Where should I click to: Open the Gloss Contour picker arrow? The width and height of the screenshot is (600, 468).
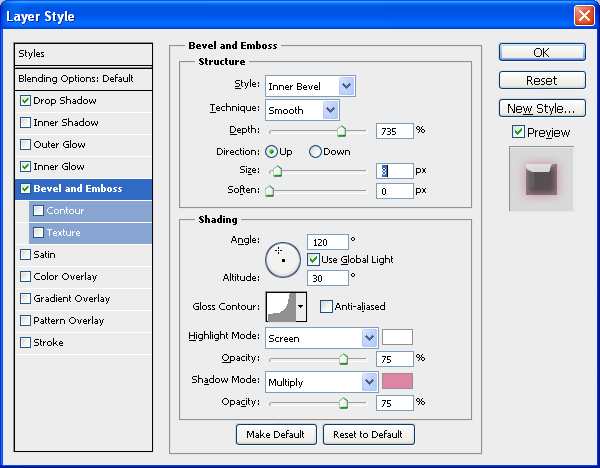coord(301,307)
